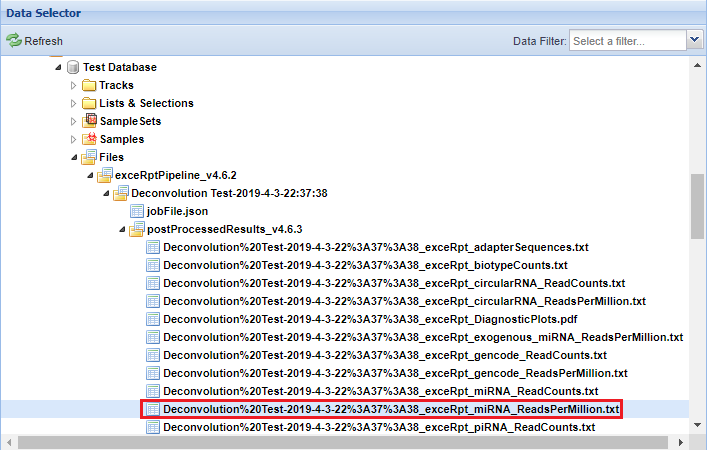
Task: Collapse the Files tree node
Action: [73, 157]
